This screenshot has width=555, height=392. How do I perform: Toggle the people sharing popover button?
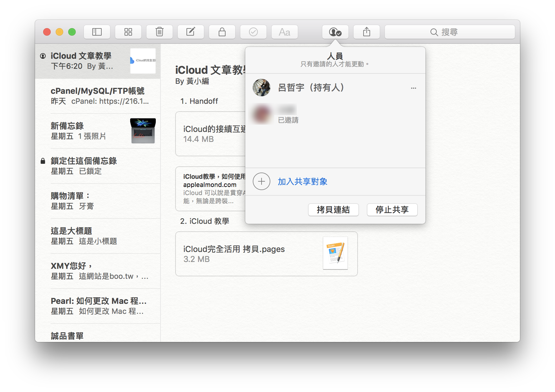[x=335, y=32]
